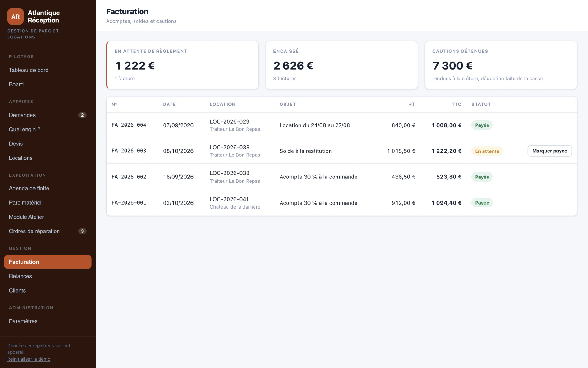Click the TTC amount 1 094,40 €
This screenshot has height=368, width=588.
[x=447, y=203]
